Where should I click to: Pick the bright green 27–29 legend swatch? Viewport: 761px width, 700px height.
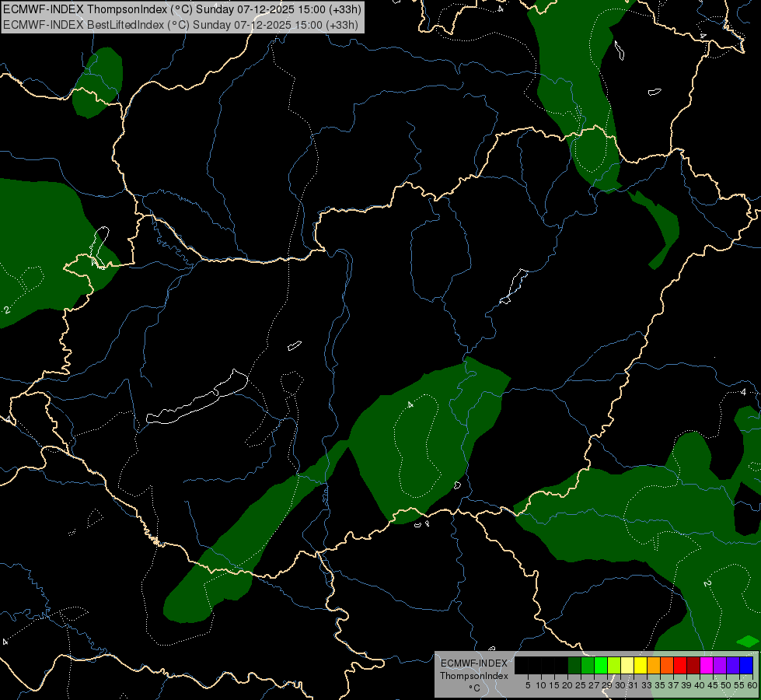601,665
